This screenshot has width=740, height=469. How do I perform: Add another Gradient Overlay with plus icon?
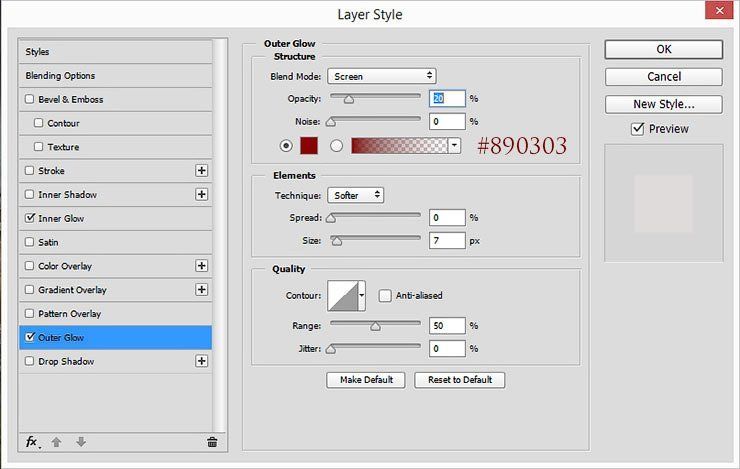click(202, 290)
